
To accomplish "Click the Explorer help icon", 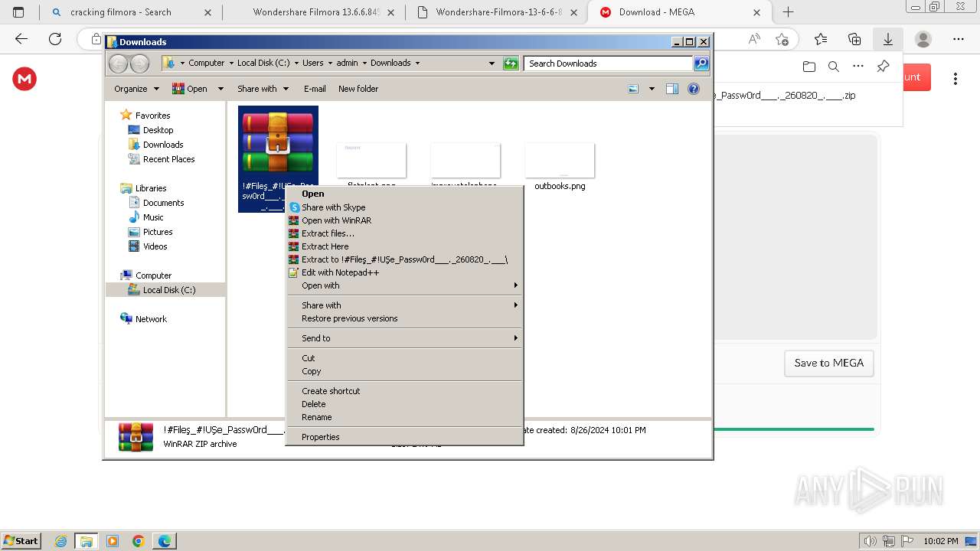I will [694, 89].
